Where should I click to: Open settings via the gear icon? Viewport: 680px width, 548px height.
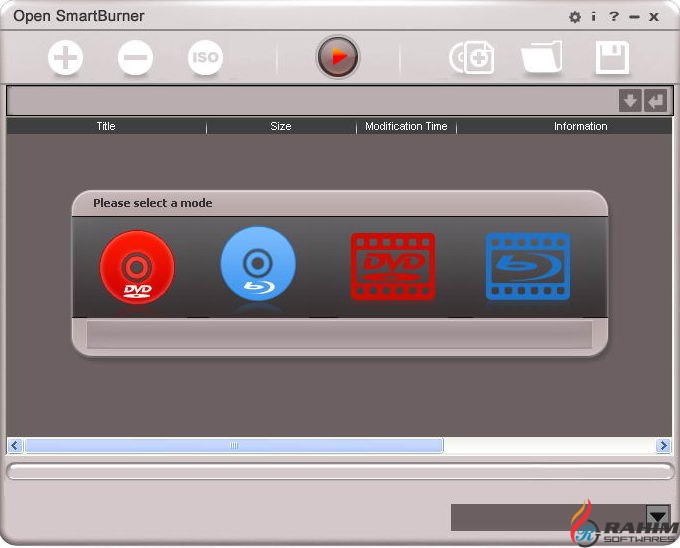575,17
